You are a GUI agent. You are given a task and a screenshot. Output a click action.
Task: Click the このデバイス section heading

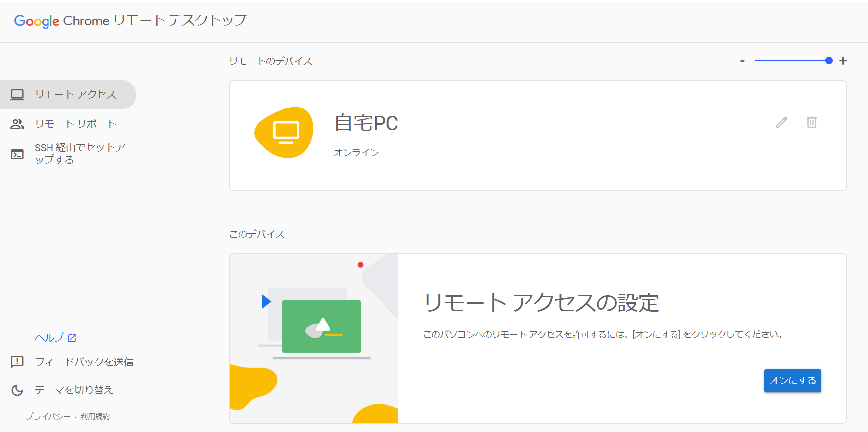point(257,234)
